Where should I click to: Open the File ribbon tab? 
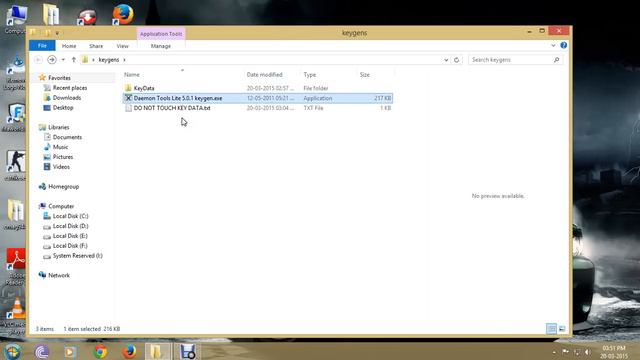(x=42, y=46)
